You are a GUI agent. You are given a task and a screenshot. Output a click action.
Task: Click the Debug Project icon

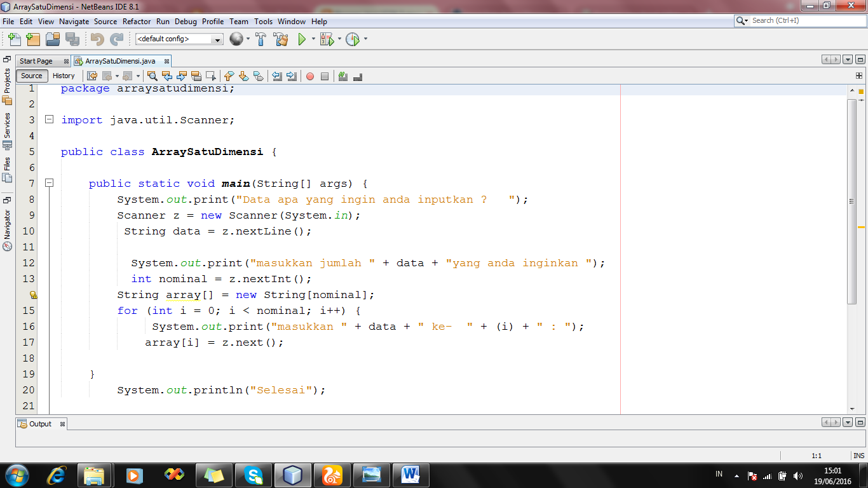[x=327, y=39]
